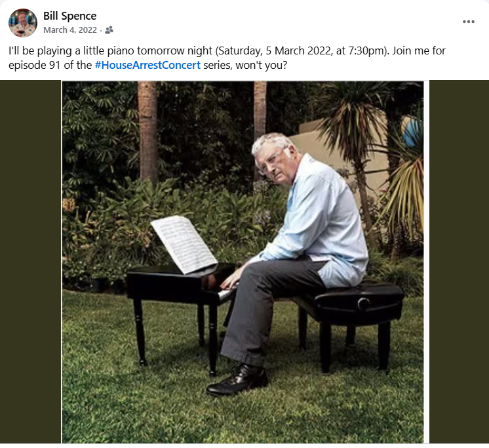Follow the #HouseArrestConcert hashtag
Screen dimensions: 489x448
147,65
